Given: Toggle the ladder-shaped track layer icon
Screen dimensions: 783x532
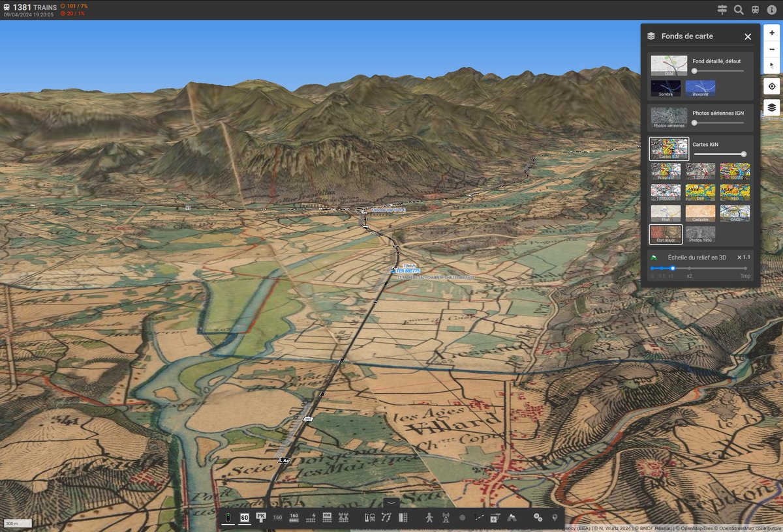Looking at the screenshot, I should tap(402, 517).
